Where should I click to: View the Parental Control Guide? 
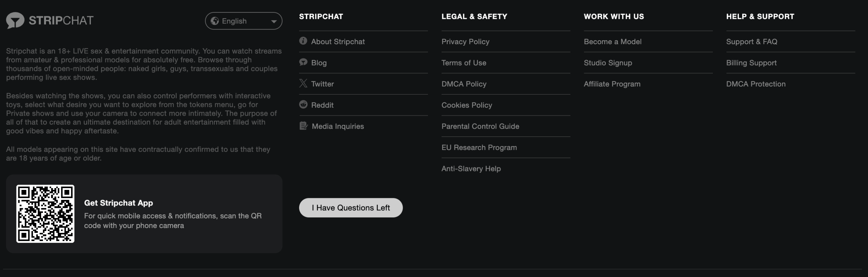[480, 127]
